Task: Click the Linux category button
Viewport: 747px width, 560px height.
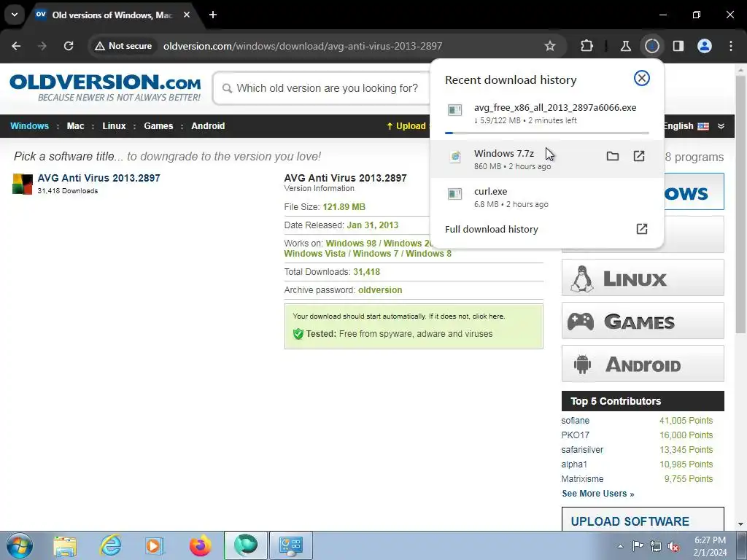Action: (x=643, y=278)
